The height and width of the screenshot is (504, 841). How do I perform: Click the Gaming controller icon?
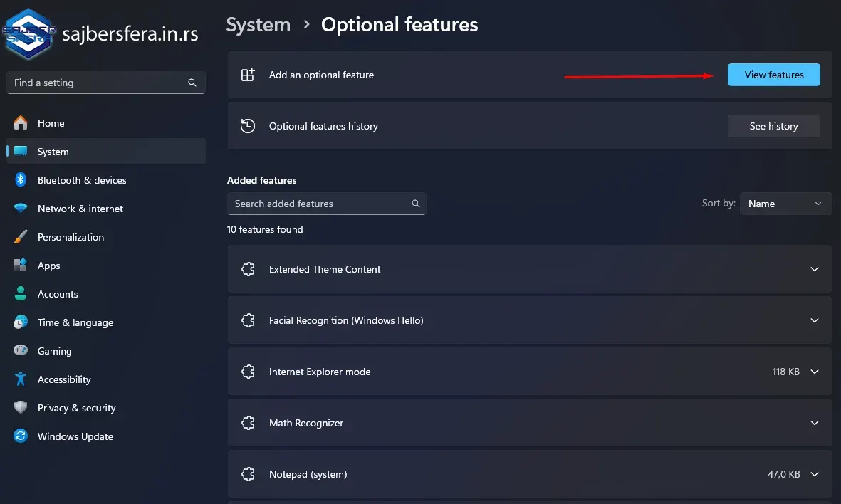[x=21, y=351]
